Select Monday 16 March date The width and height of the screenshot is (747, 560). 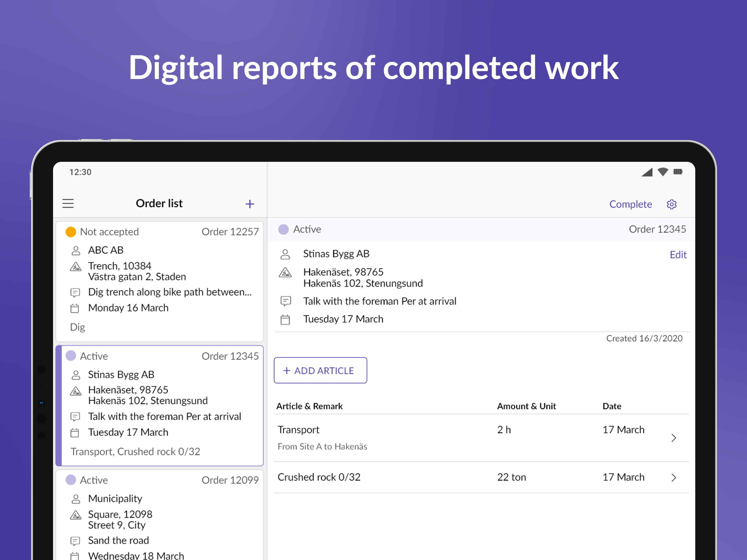(x=128, y=308)
